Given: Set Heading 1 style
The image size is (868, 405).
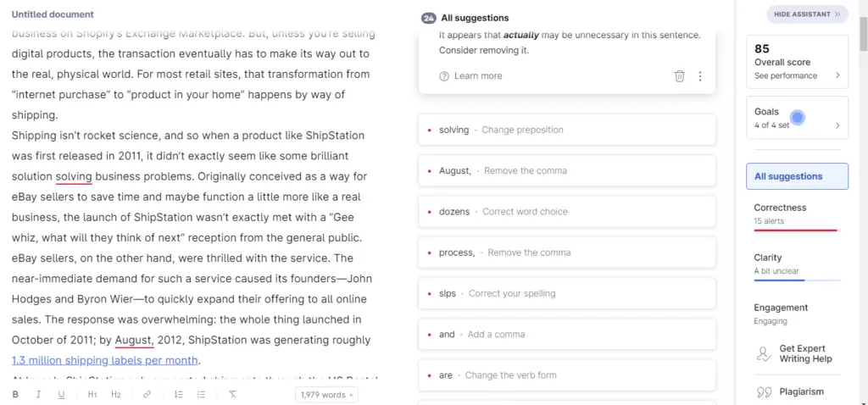Looking at the screenshot, I should (x=92, y=395).
